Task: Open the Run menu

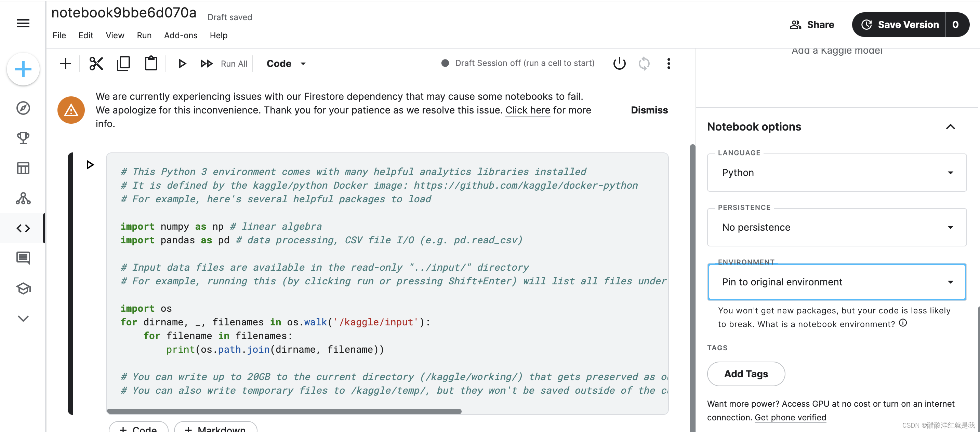Action: click(144, 35)
